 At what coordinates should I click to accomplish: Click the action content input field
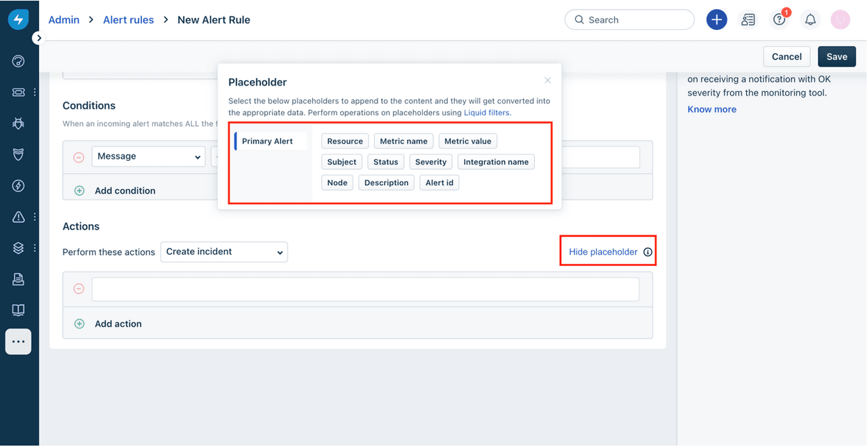tap(365, 290)
